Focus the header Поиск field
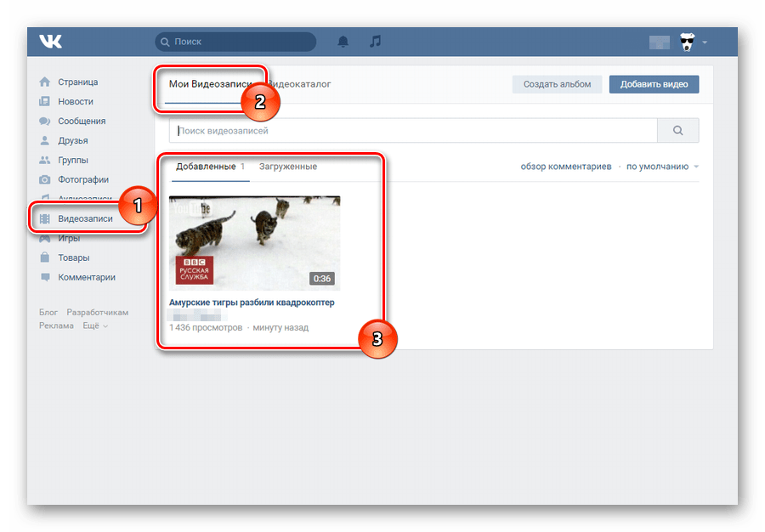Image resolution: width=765 pixels, height=532 pixels. click(235, 42)
